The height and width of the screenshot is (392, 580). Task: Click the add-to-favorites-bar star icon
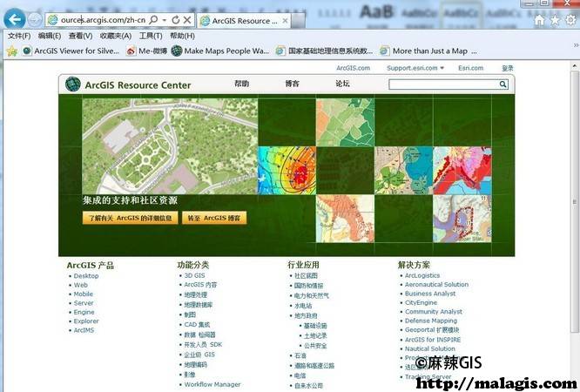point(12,51)
